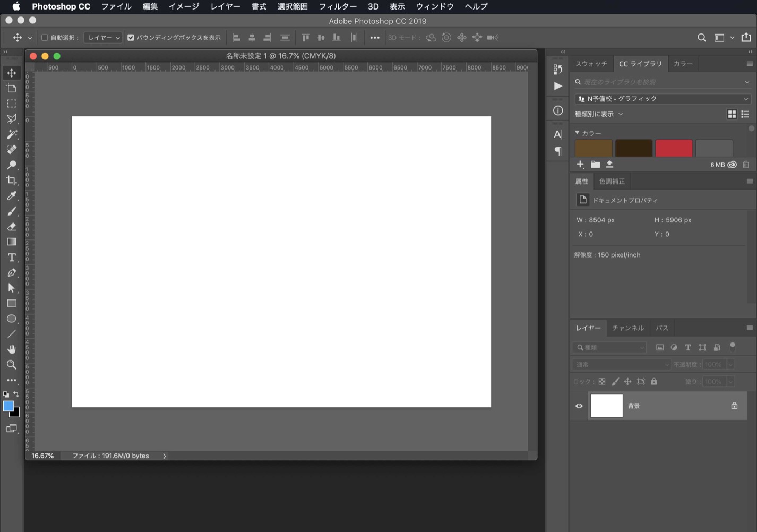The width and height of the screenshot is (757, 532).
Task: Collapse the カラー section triangle
Action: [577, 133]
